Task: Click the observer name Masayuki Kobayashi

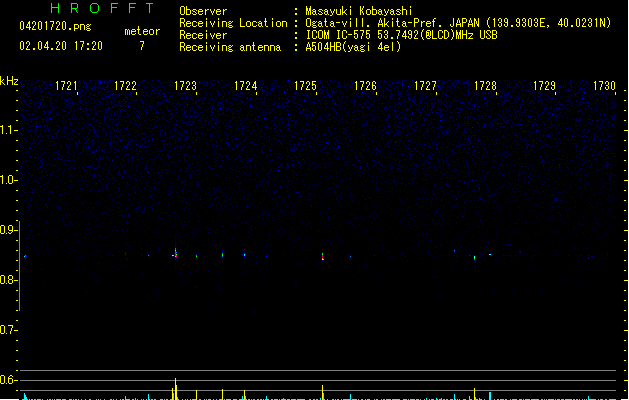Action: pos(359,11)
